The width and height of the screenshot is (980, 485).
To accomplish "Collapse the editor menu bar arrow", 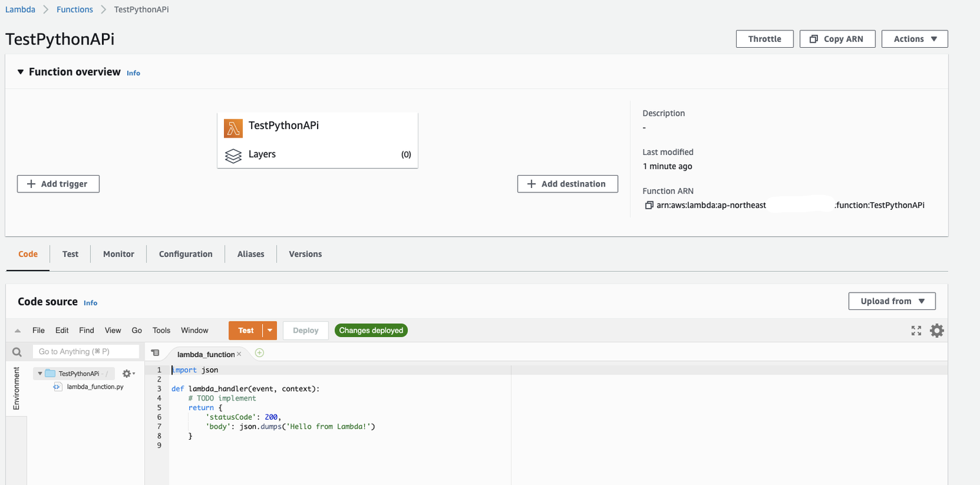I will [x=17, y=331].
